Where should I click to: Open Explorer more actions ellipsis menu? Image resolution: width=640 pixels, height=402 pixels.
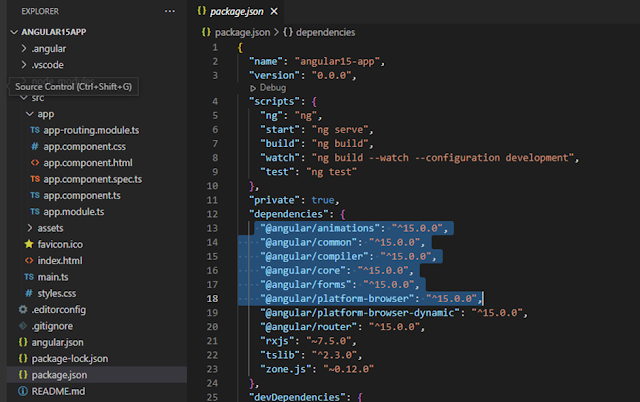[x=170, y=11]
